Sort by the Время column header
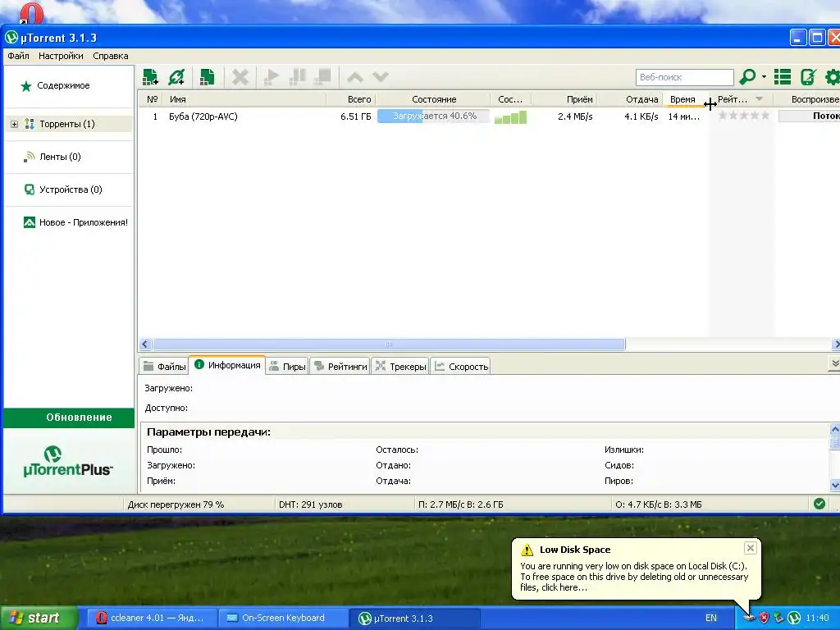Screen dimensions: 840x630 pos(686,99)
